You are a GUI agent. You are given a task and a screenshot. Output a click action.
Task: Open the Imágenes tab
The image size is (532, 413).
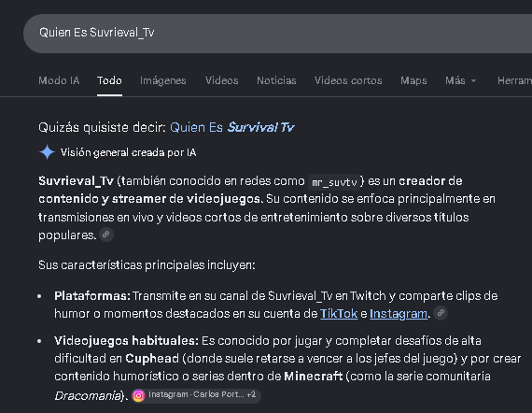(162, 80)
